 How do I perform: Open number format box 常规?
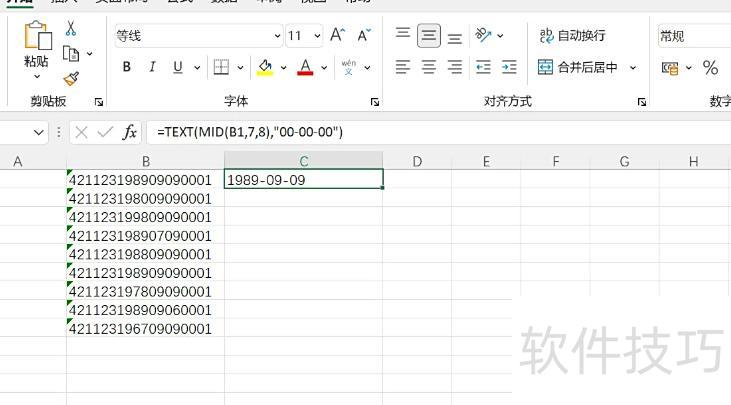click(x=694, y=36)
